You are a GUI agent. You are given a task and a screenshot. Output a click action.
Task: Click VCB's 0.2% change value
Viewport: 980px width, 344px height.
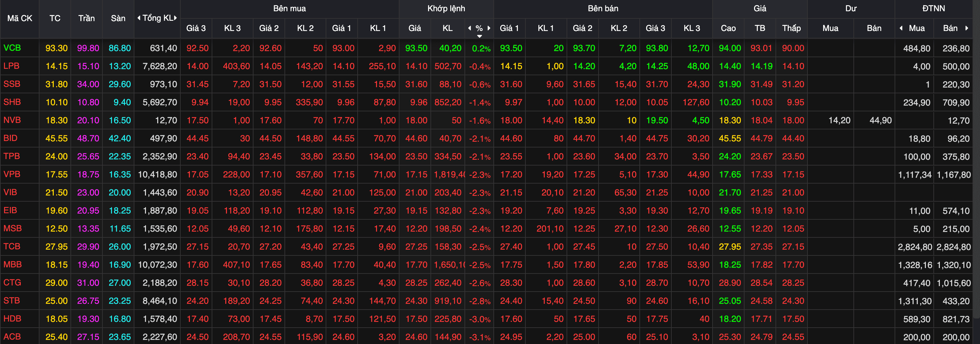(x=481, y=48)
